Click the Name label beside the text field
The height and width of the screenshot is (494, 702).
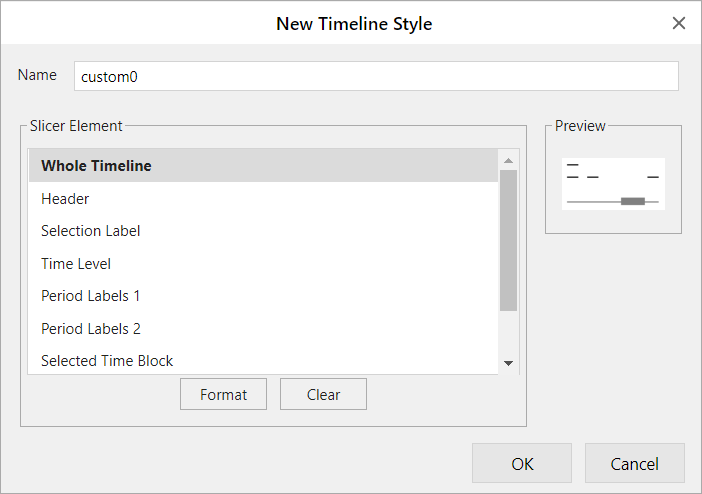37,76
